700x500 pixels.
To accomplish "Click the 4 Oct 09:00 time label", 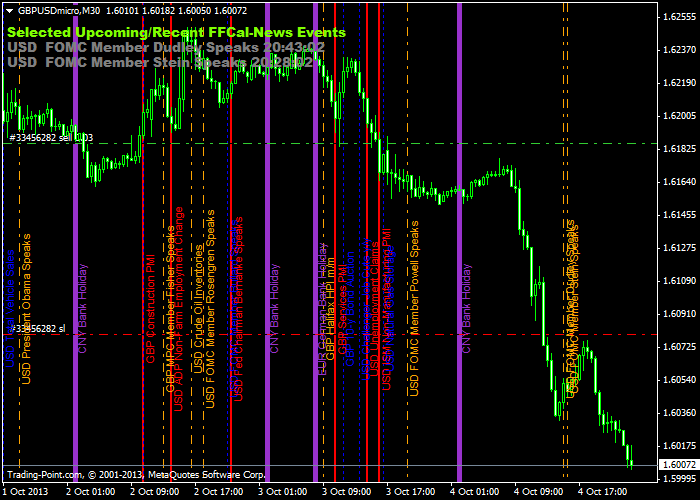I will (538, 492).
